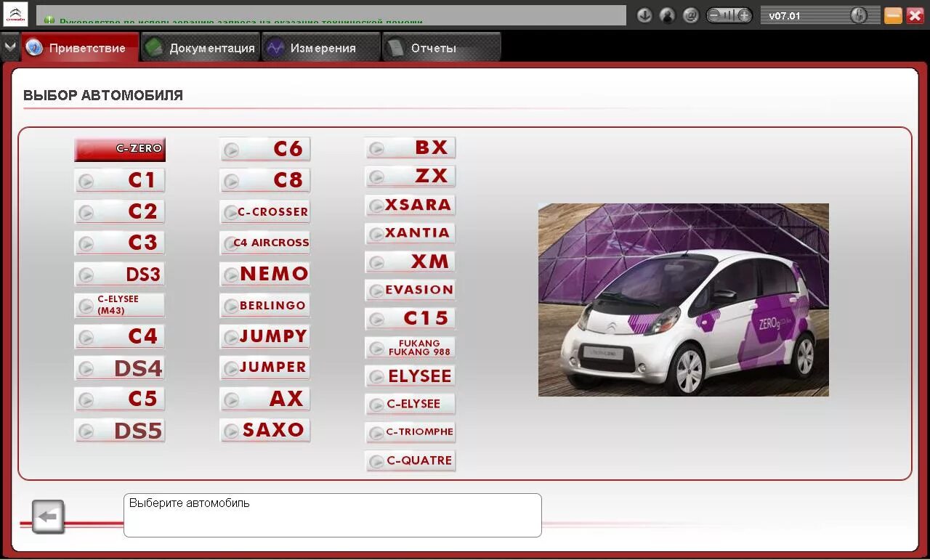Screen dimensions: 930x560
Task: Select the C8 vehicle
Action: coord(265,180)
